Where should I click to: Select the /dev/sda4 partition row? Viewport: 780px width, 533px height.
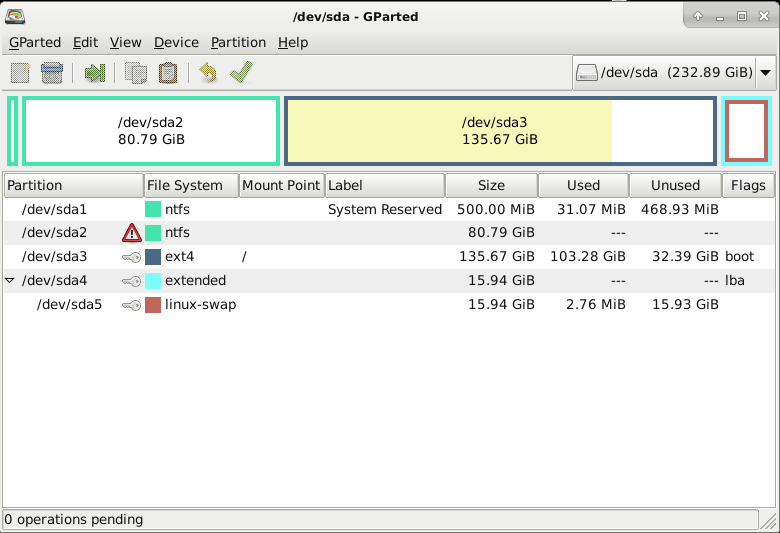[389, 281]
